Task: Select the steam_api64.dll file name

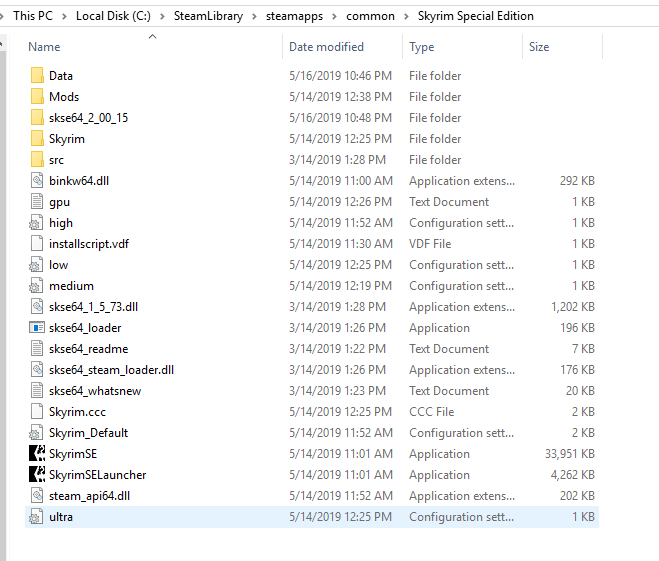Action: point(90,496)
